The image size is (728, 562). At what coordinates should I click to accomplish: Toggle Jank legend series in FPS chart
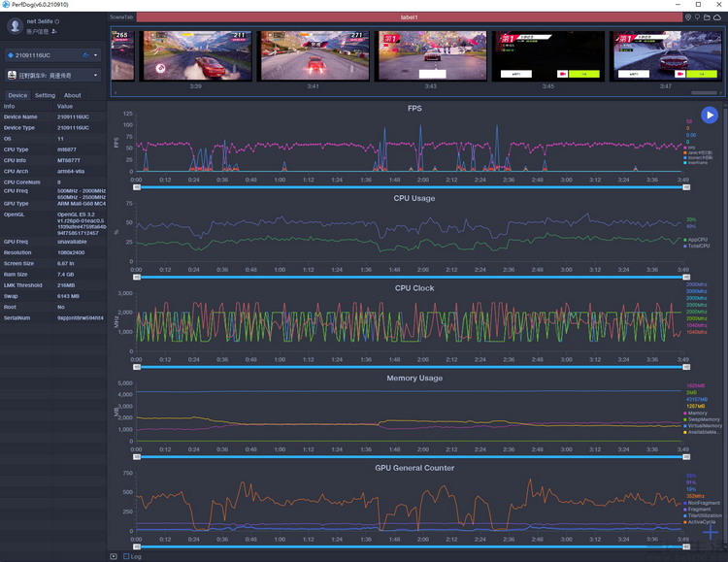[x=698, y=152]
